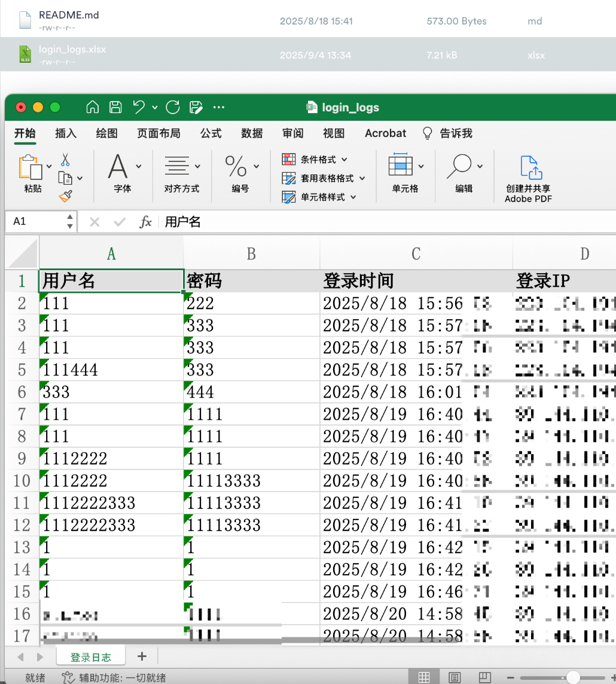
Task: Open the Acrobat ribbon tab
Action: point(385,133)
